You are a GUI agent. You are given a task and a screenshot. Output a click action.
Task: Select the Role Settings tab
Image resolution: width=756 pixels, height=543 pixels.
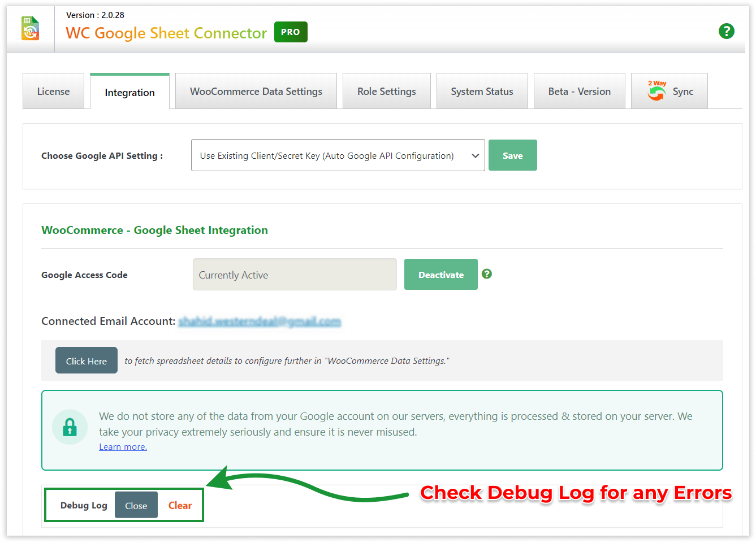[x=387, y=90]
